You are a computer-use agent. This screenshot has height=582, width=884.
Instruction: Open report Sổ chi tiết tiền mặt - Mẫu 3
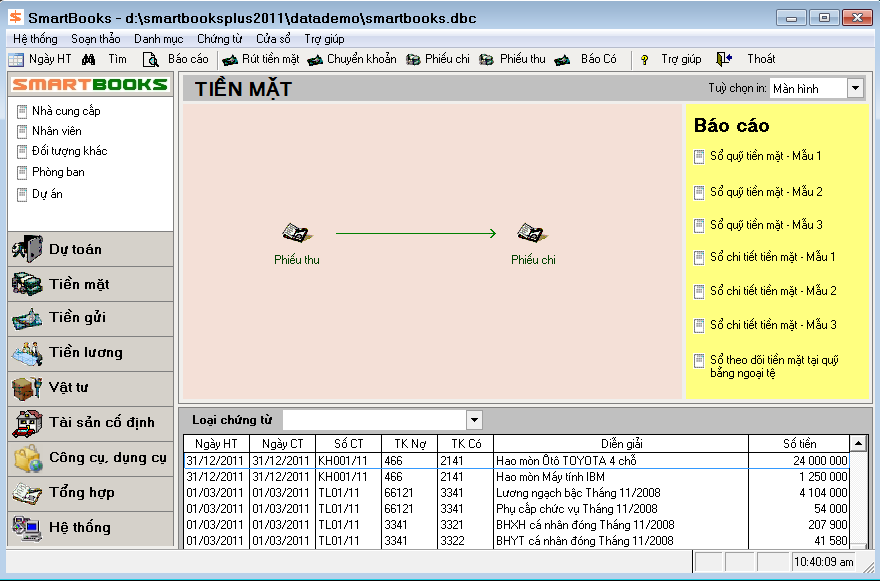coord(766,325)
